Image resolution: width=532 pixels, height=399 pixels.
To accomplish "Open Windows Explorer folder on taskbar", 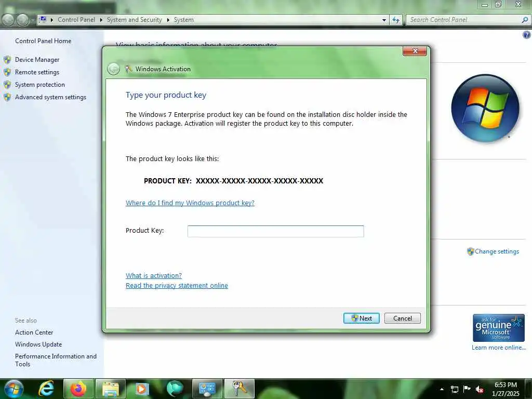I will pos(111,389).
